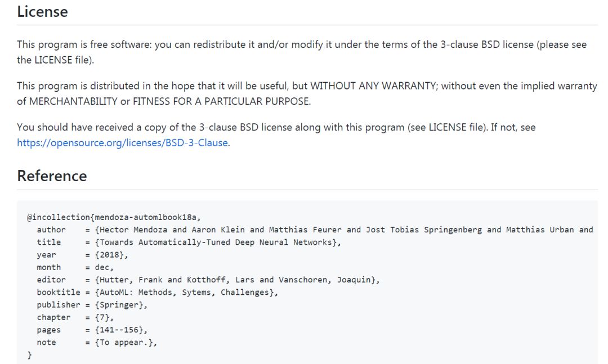Click the month = dec line

pos(75,267)
